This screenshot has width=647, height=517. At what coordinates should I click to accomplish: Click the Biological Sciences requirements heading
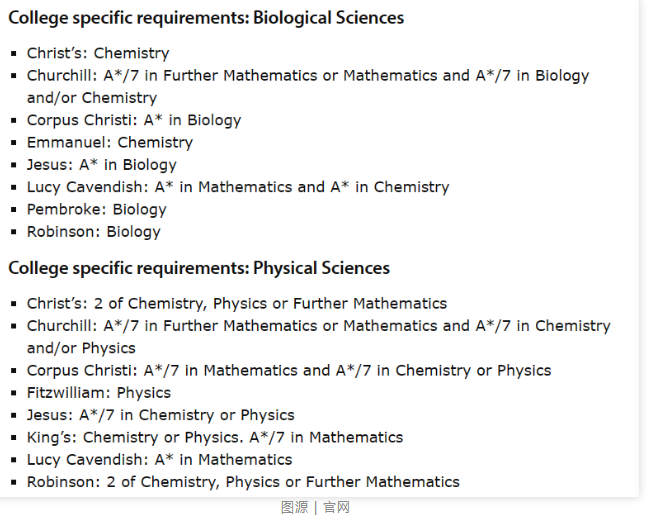coord(206,18)
